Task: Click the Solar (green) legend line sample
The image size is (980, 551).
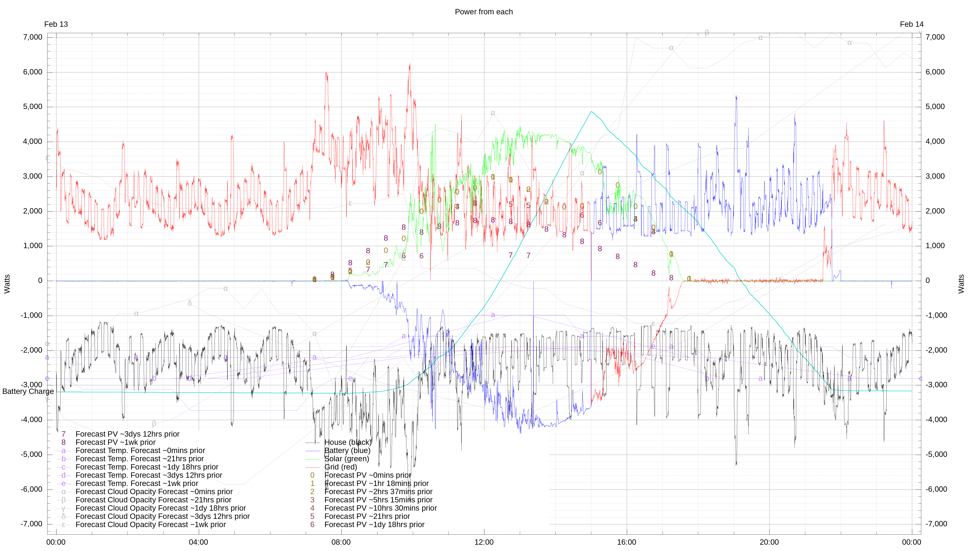Action: point(312,459)
